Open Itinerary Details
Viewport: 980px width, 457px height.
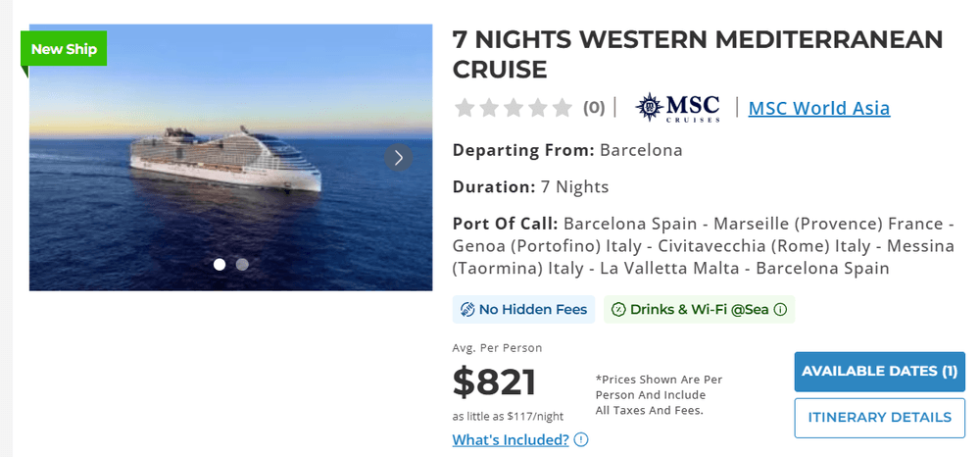pyautogui.click(x=879, y=418)
